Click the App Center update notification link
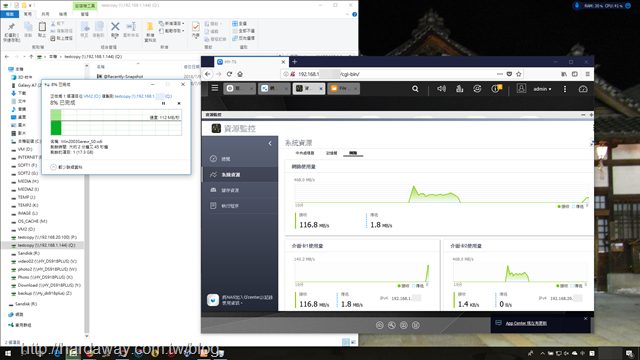The width and height of the screenshot is (640, 360). coord(526,323)
